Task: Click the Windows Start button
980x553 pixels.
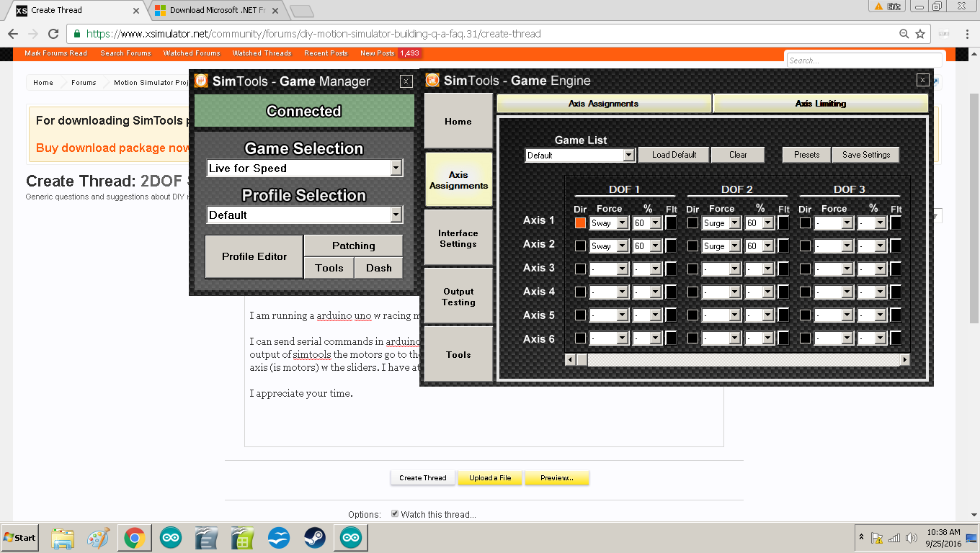Action: click(20, 538)
